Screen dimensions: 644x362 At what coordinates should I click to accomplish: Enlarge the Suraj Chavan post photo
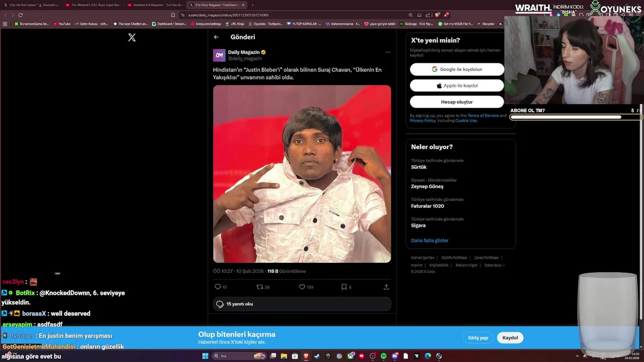(x=302, y=174)
